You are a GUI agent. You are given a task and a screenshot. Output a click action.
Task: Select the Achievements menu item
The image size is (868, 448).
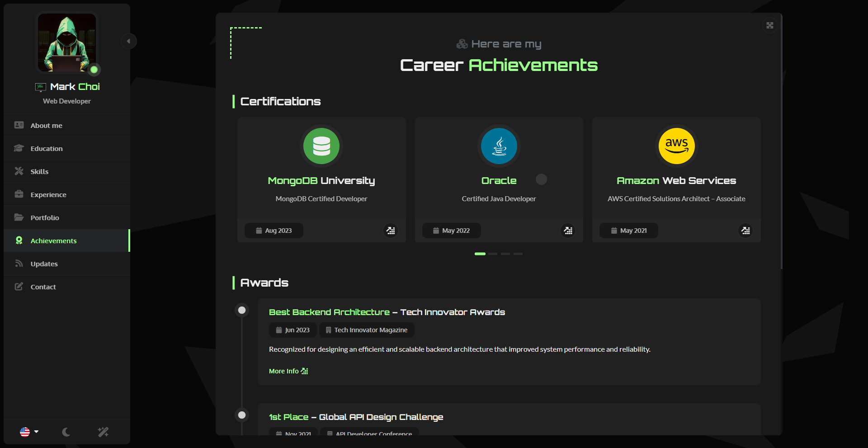tap(67, 241)
